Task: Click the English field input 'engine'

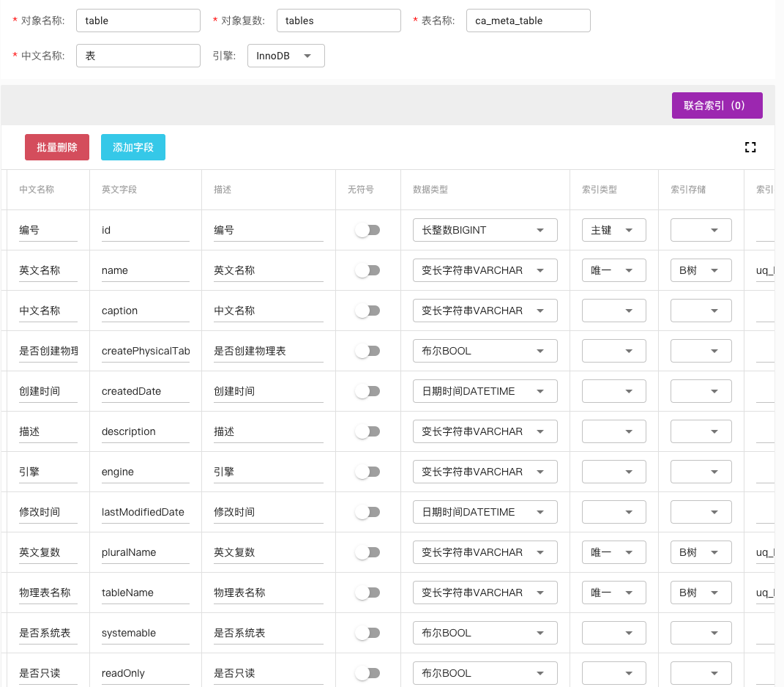Action: (146, 472)
